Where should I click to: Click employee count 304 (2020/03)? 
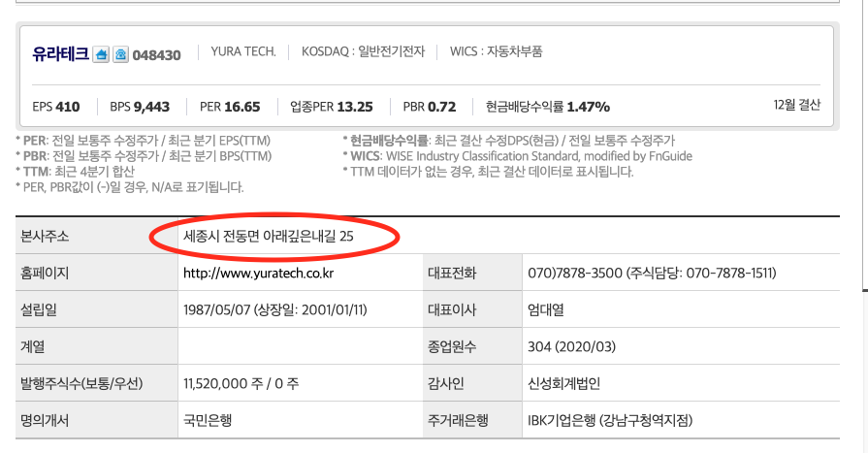click(571, 346)
